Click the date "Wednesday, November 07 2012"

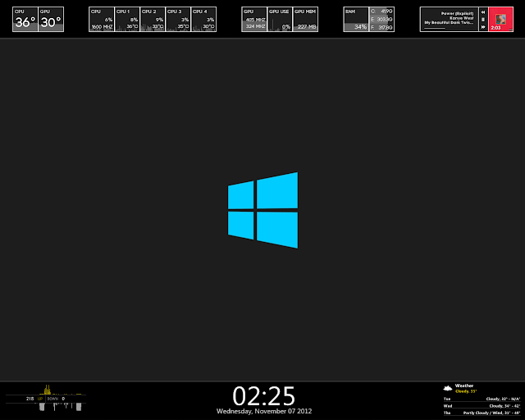coord(264,411)
